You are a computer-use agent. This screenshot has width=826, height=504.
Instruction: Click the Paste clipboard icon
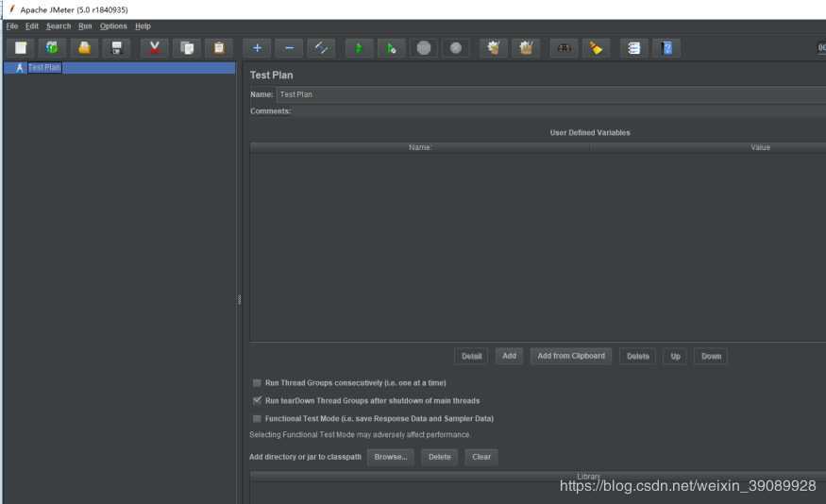(x=219, y=48)
